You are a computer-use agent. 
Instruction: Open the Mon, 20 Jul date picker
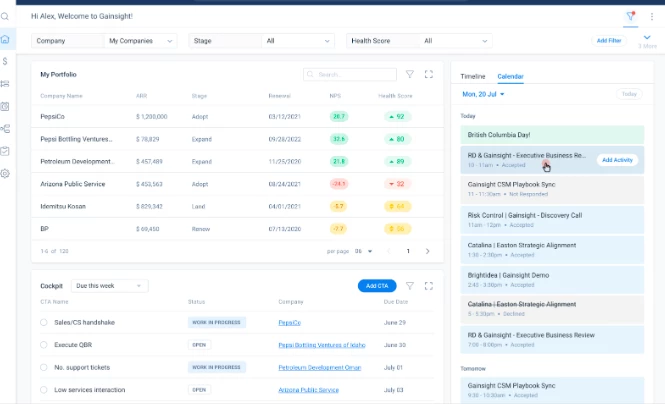point(483,94)
